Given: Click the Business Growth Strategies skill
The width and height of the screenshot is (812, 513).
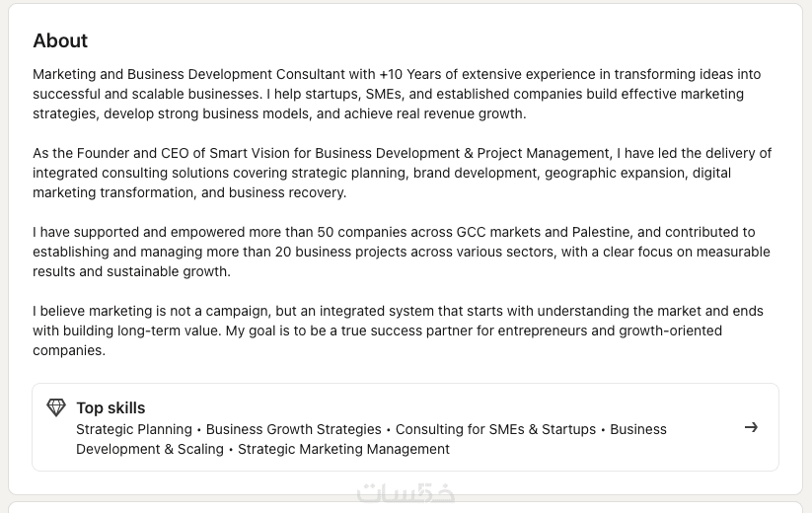Looking at the screenshot, I should pyautogui.click(x=293, y=429).
